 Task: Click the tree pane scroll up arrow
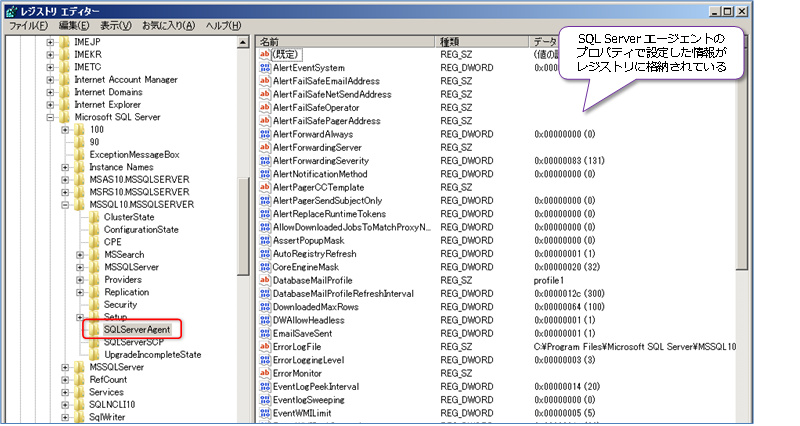point(243,42)
